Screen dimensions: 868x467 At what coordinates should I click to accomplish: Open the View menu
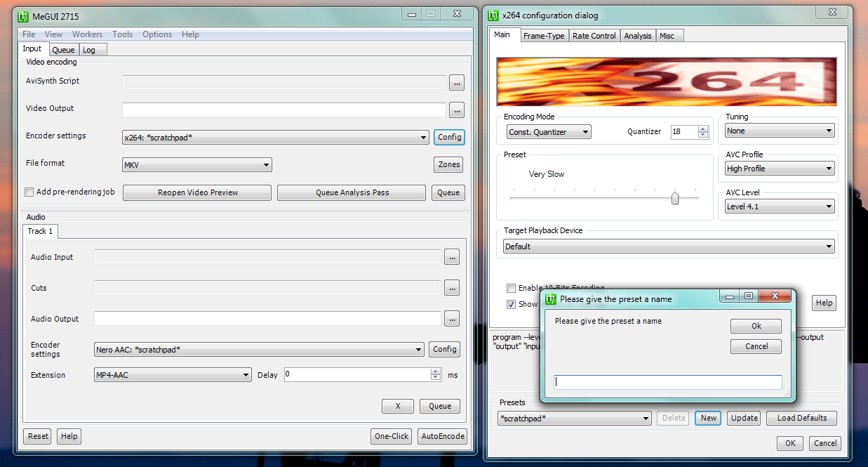pos(54,34)
